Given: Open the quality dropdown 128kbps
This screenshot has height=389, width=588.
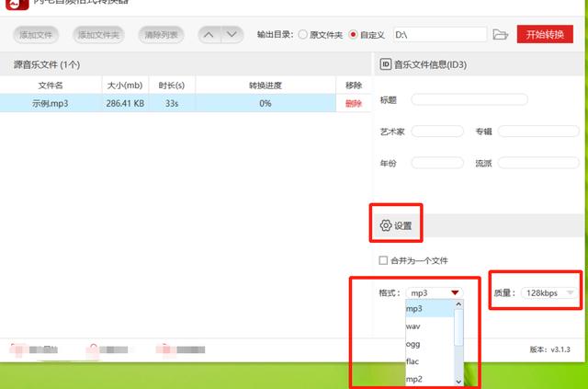Looking at the screenshot, I should [x=549, y=292].
